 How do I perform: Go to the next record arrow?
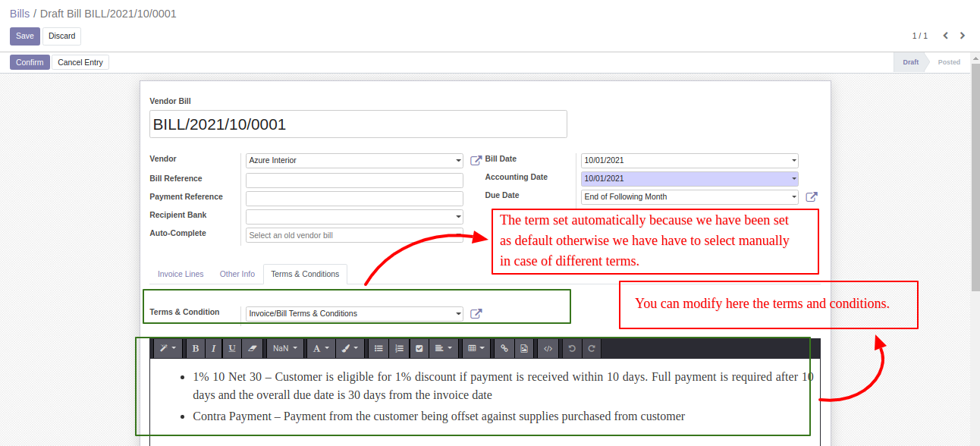963,36
